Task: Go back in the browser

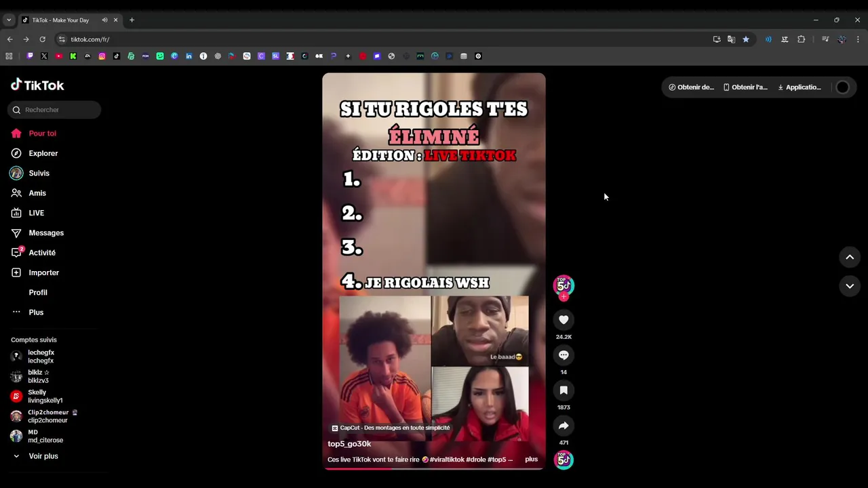Action: coord(10,39)
